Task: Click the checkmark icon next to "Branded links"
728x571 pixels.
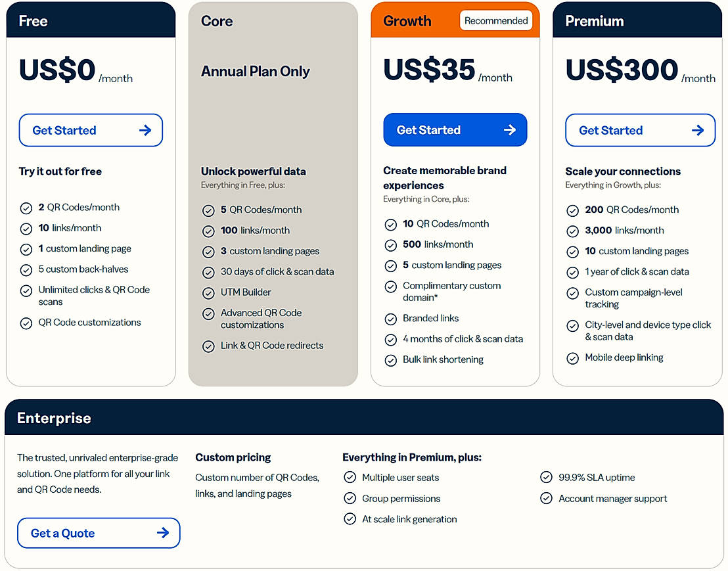Action: 391,318
